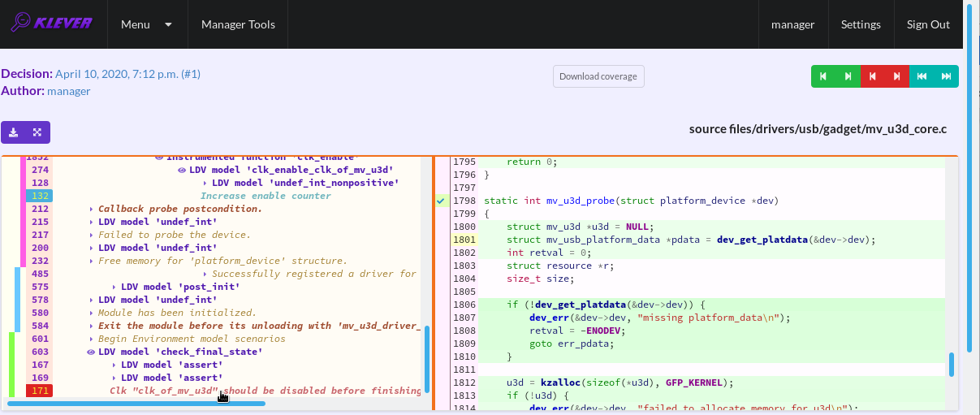The height and width of the screenshot is (415, 980).
Task: Click the Download coverage button
Action: click(x=599, y=76)
